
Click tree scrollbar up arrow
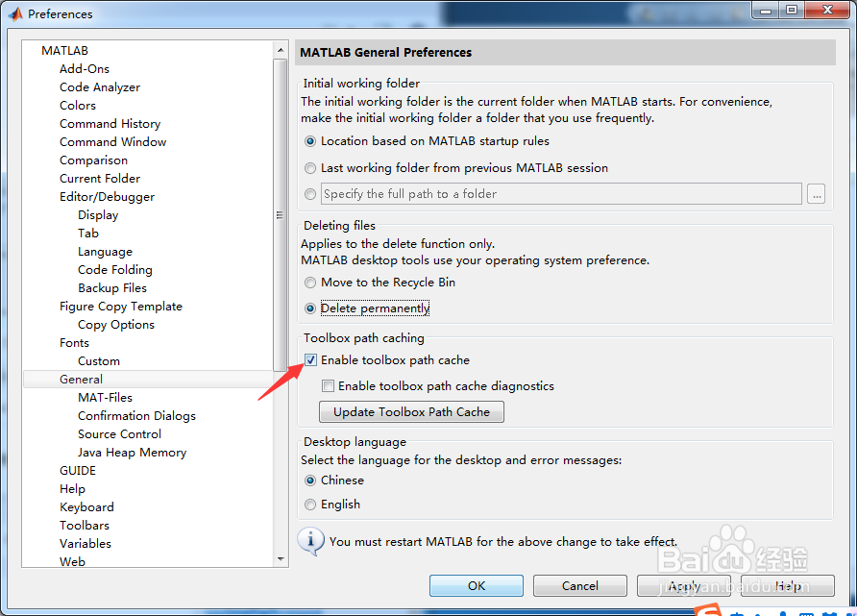click(281, 50)
